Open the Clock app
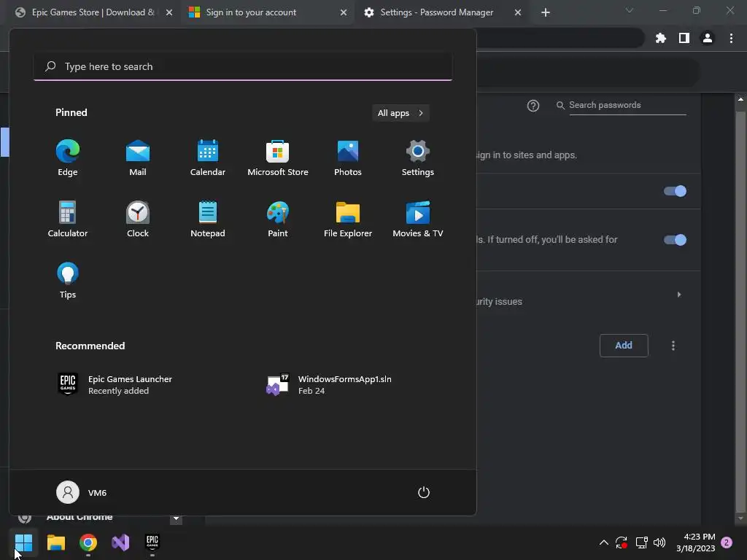This screenshot has height=560, width=747. [x=138, y=219]
